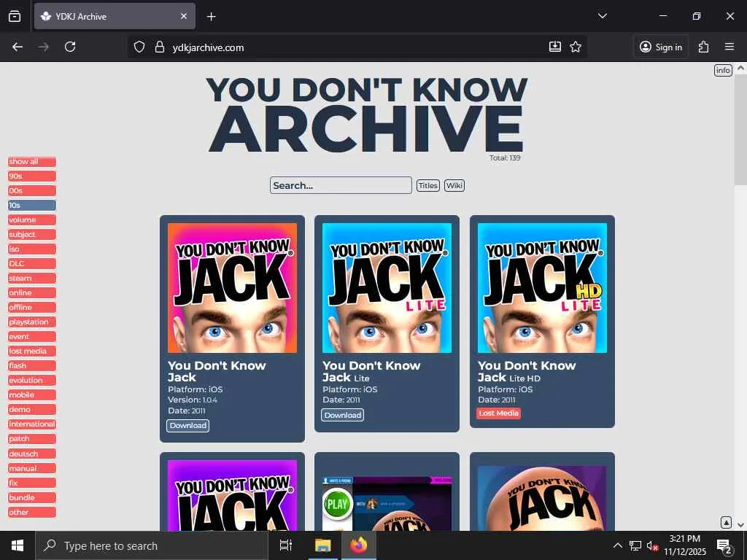Open Task View on the taskbar
The width and height of the screenshot is (747, 560).
click(285, 545)
